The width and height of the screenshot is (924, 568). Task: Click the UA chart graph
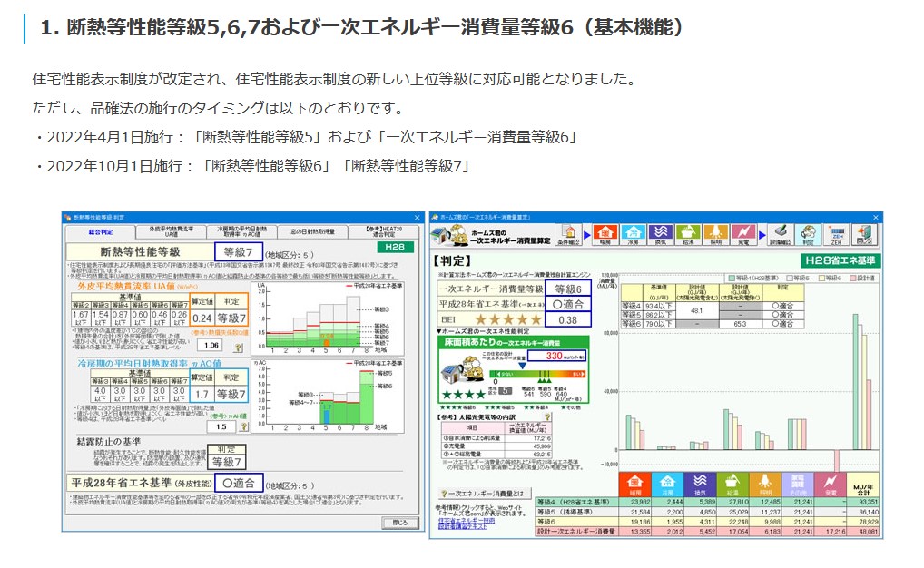[x=329, y=318]
